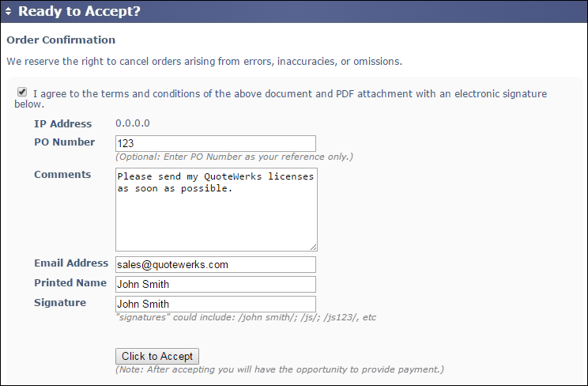Uncheck the agree to terms checkbox
The height and width of the screenshot is (386, 588).
point(21,93)
